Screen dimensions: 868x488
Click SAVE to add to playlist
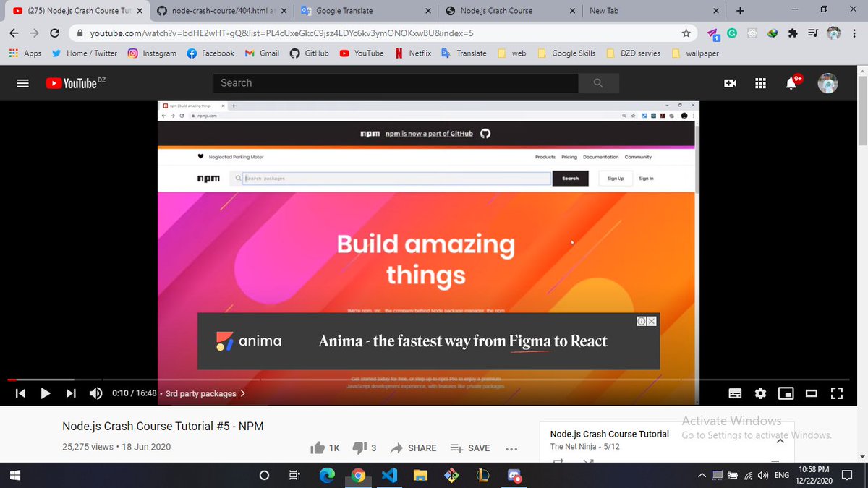coord(469,448)
